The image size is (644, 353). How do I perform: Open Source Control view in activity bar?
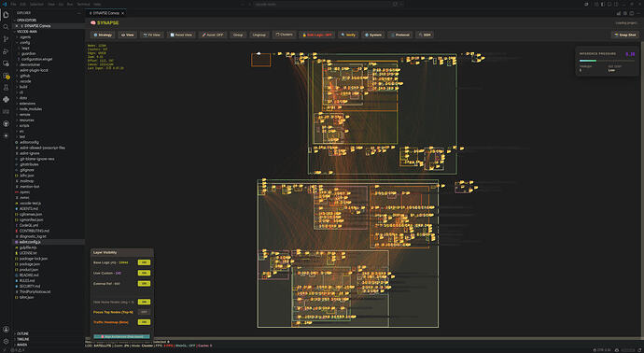6,39
